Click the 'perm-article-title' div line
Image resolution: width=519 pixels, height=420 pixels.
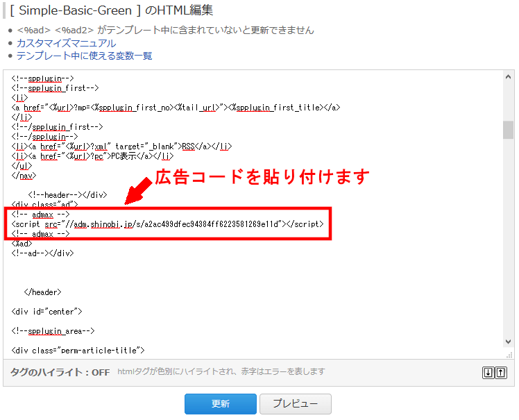pos(78,351)
